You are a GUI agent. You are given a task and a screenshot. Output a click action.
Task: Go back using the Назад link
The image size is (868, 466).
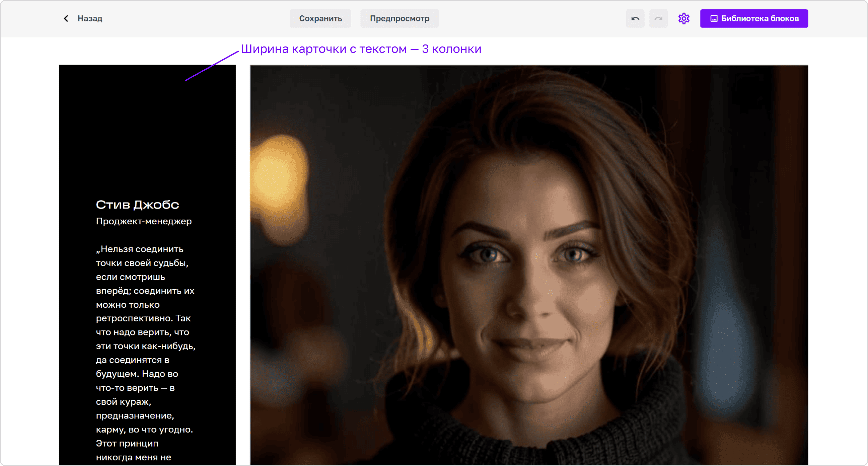(x=83, y=18)
